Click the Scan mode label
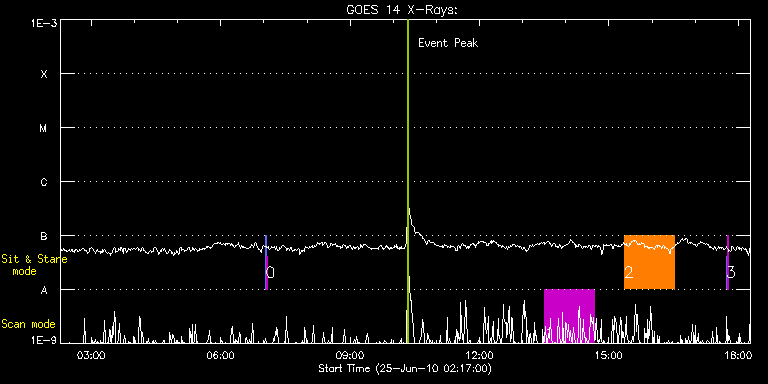This screenshot has width=768, height=384. tap(28, 324)
